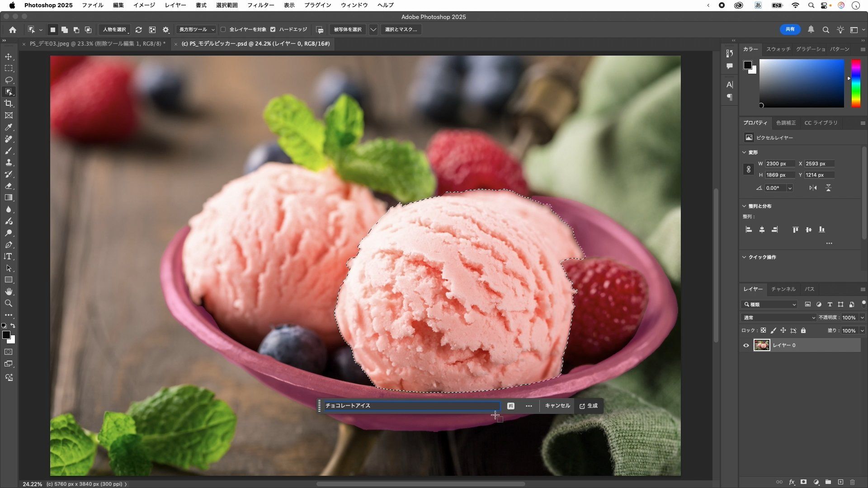This screenshot has height=488, width=868.
Task: Select the Eyedropper tool
Action: (x=9, y=127)
